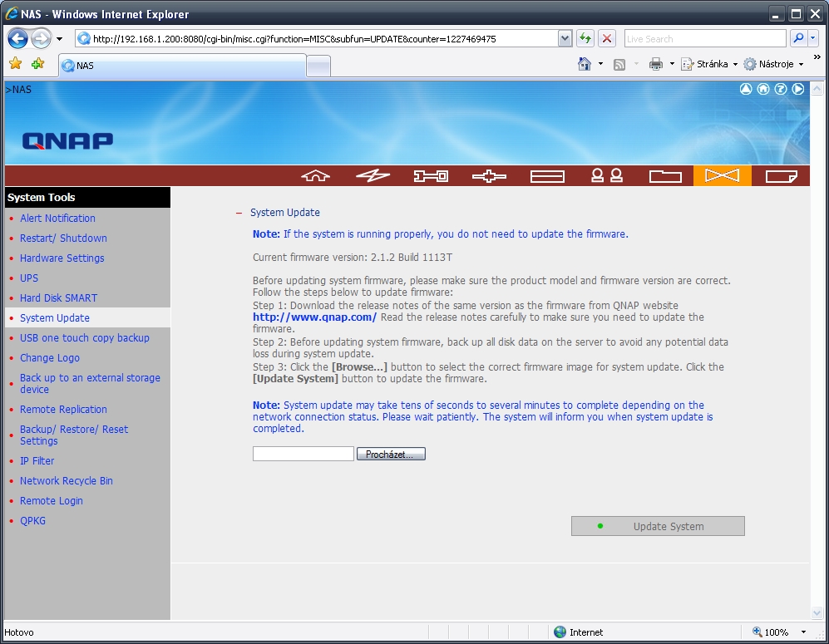Stop loading with red X icon
829x644 pixels.
607,38
